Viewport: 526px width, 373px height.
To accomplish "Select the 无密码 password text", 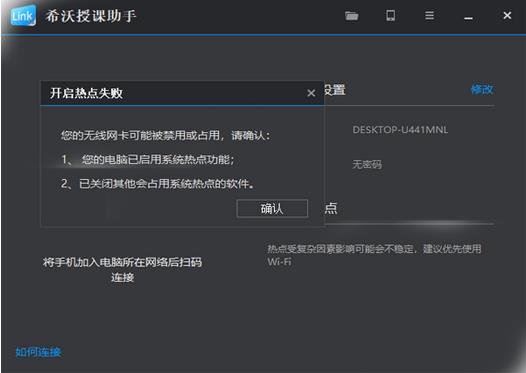I will [x=367, y=164].
